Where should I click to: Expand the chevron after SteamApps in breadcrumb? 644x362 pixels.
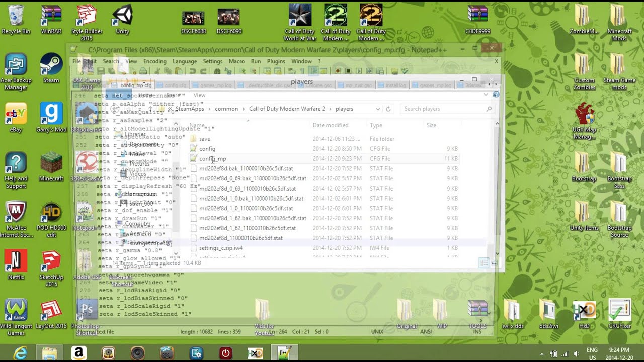(x=209, y=109)
